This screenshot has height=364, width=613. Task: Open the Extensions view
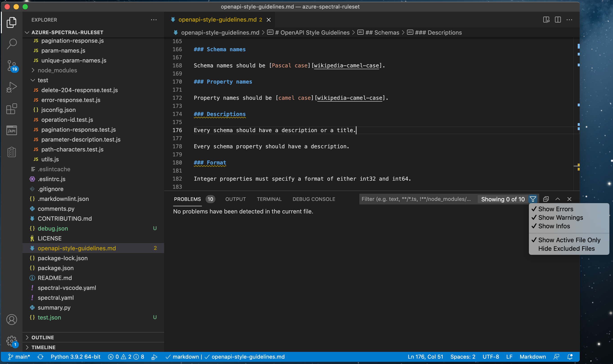[x=11, y=109]
